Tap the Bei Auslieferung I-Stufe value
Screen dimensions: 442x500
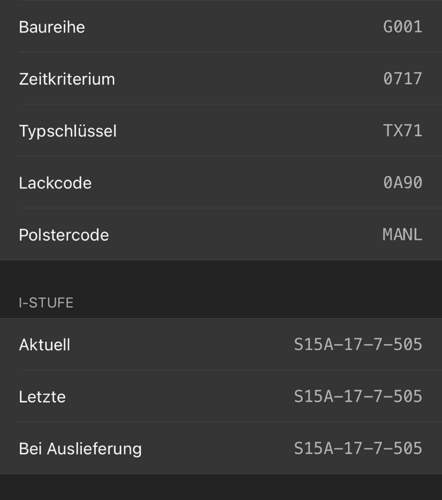pos(358,448)
